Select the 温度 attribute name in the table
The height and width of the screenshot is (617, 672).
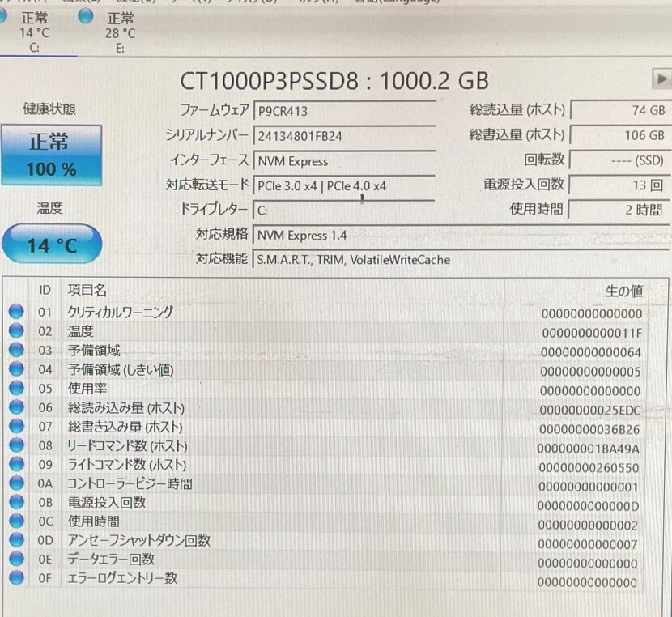[80, 331]
